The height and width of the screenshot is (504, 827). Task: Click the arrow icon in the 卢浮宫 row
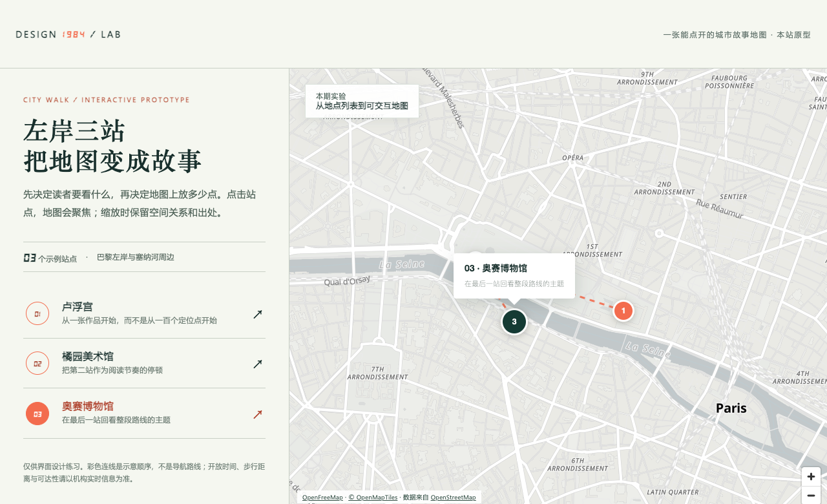click(x=258, y=314)
